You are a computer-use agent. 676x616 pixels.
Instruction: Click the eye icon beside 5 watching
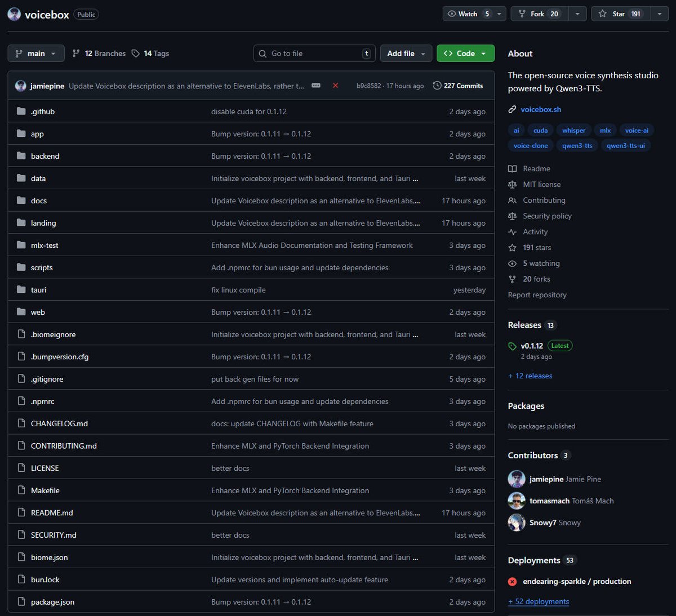coord(512,263)
